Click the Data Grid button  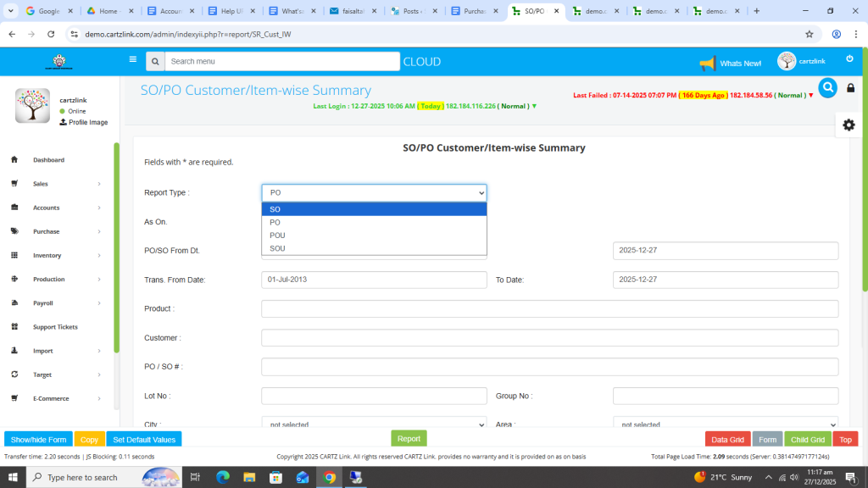pos(727,440)
